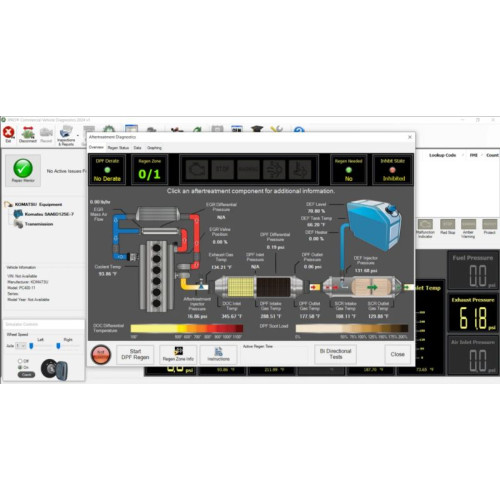
Task: Click the EGR cooler graphic
Action: pos(158,214)
